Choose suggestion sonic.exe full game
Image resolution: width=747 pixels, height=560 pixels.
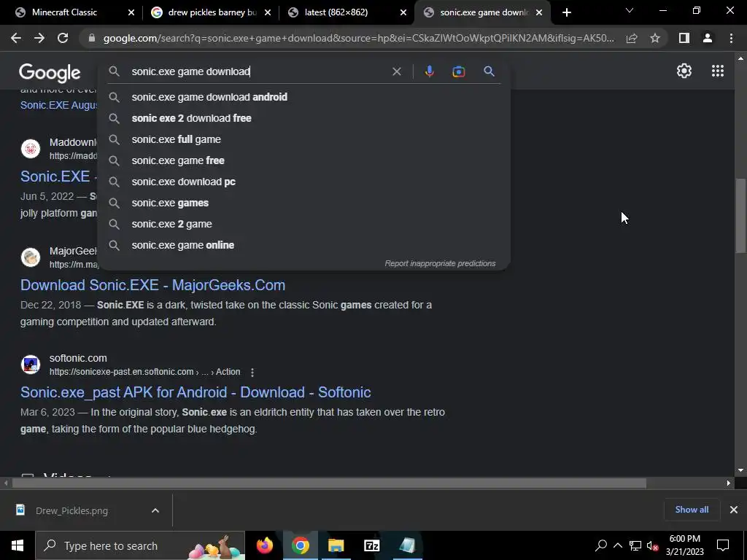pos(304,139)
